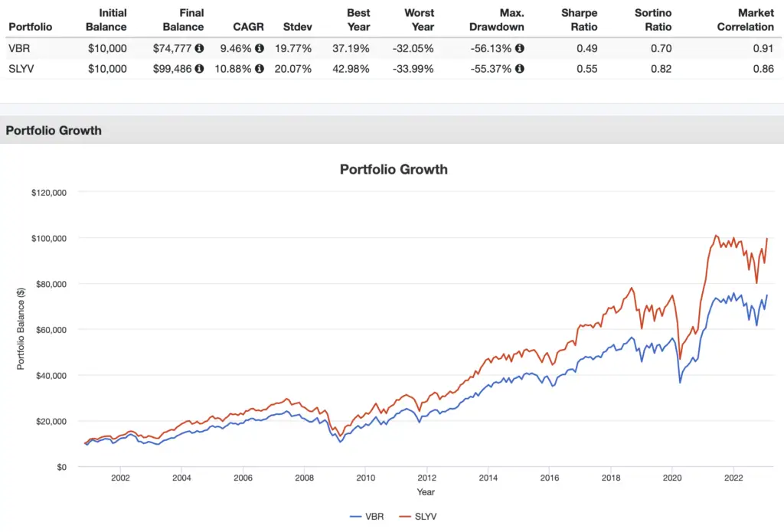Click the info icon beside VBR's $74,777 balance
Viewport: 784px width, 532px height.
pos(200,48)
